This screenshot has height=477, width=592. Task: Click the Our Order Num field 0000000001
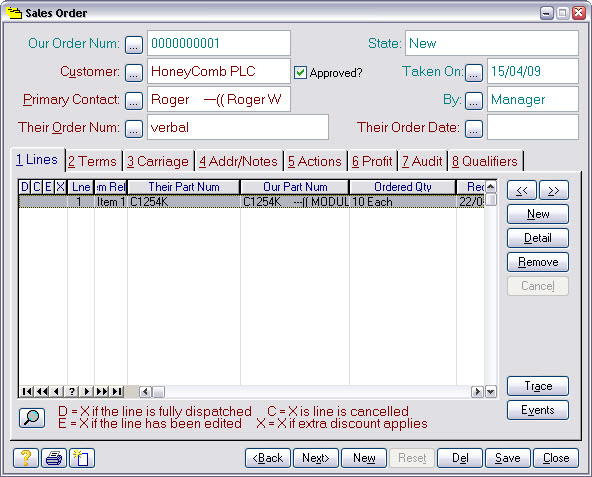(x=219, y=43)
